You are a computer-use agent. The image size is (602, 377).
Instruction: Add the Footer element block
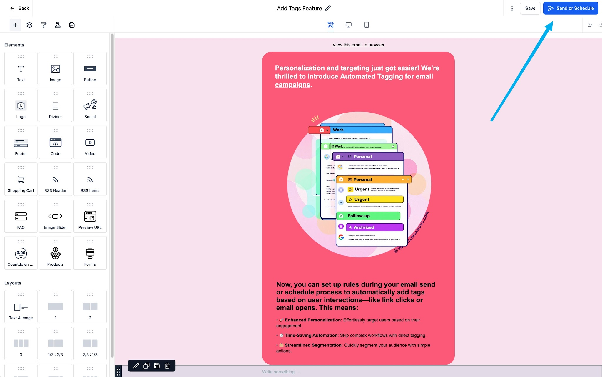pyautogui.click(x=21, y=142)
